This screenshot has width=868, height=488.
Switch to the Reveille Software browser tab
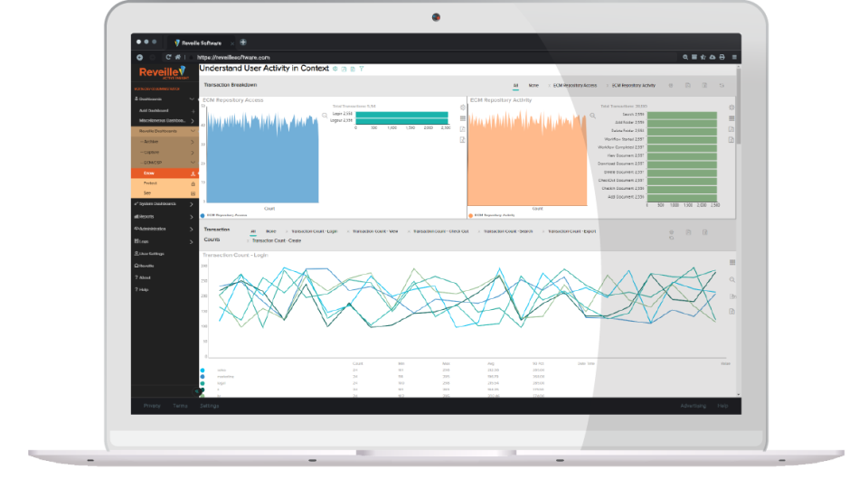coord(202,42)
